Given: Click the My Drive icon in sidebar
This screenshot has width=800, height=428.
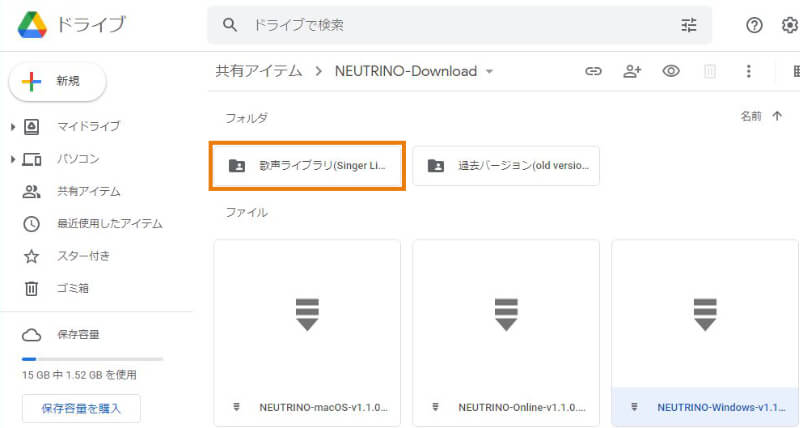Looking at the screenshot, I should coord(32,127).
